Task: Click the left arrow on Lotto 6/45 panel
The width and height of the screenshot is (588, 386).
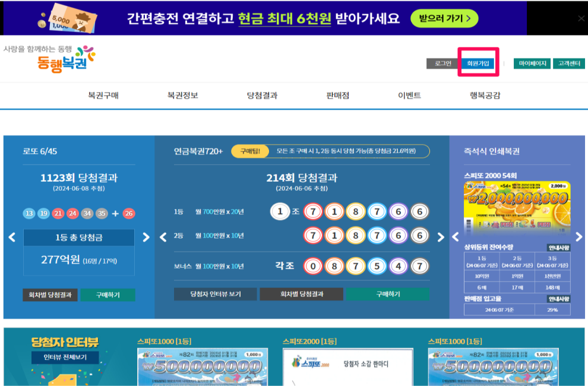Action: pyautogui.click(x=11, y=236)
